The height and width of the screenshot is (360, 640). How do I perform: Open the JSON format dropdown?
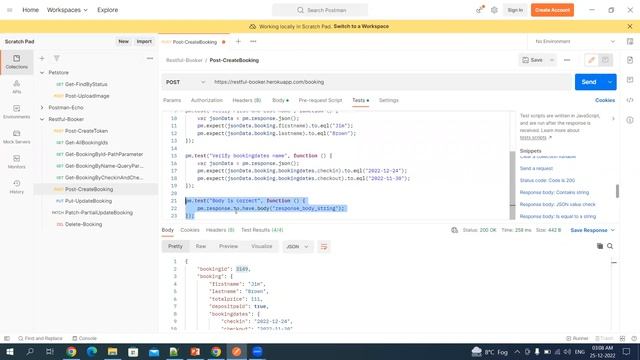(297, 247)
